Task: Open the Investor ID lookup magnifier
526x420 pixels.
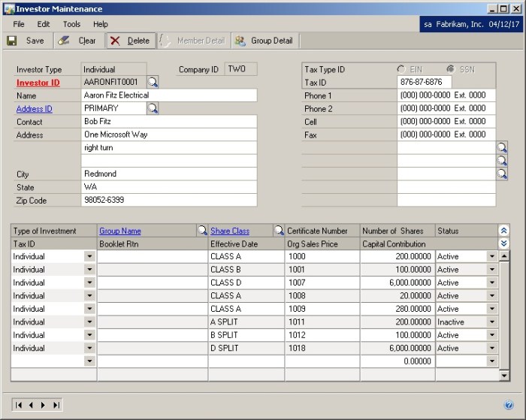Action: (153, 82)
